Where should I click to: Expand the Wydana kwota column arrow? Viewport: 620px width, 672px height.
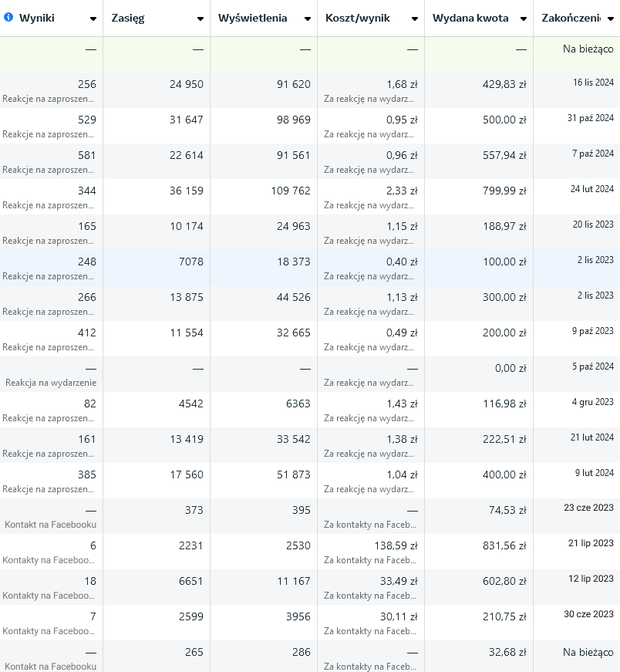click(x=524, y=19)
